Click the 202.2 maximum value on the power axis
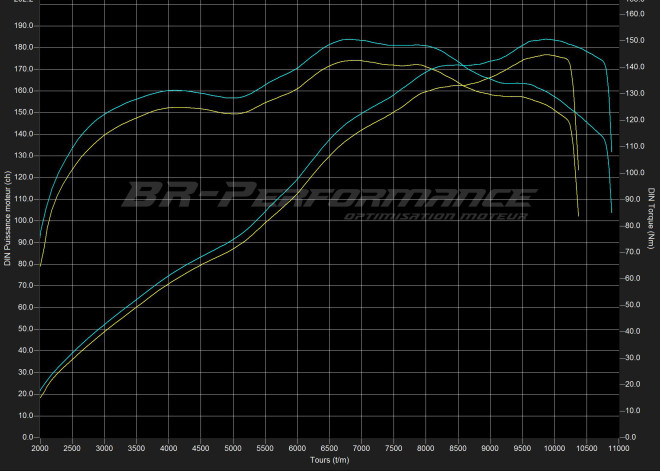Screen dimensions: 660x471 24,3
